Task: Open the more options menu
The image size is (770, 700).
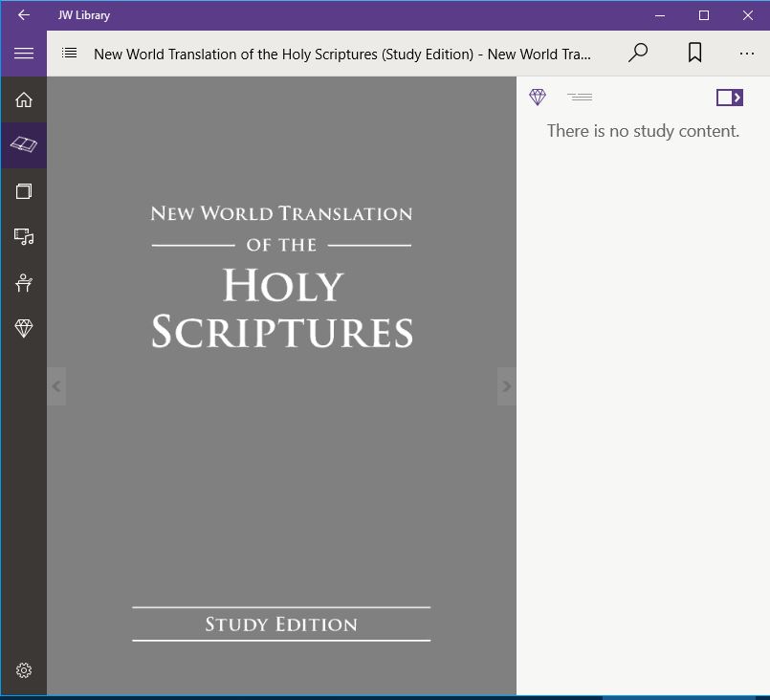Action: point(747,54)
